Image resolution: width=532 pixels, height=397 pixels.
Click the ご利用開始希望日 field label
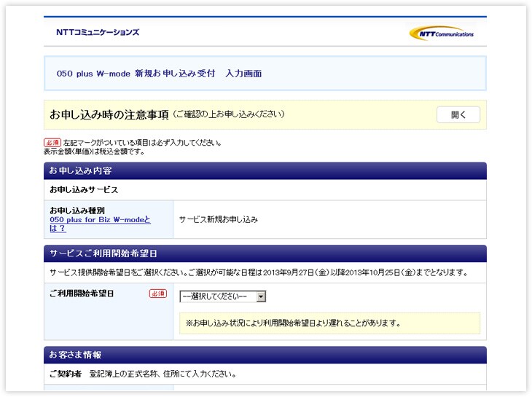click(82, 294)
